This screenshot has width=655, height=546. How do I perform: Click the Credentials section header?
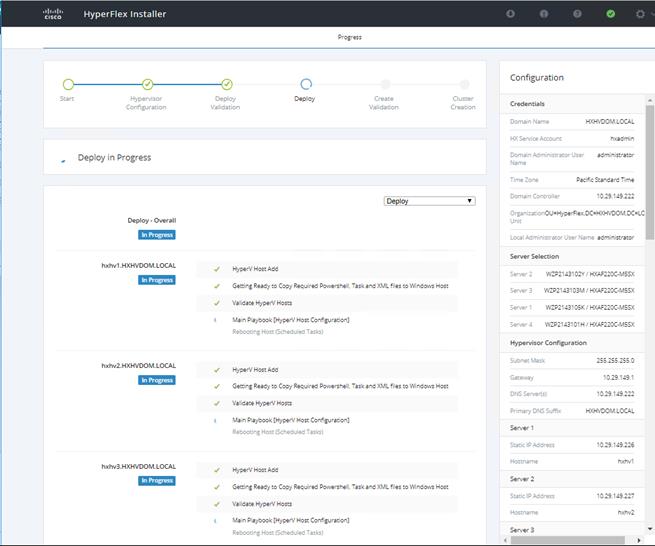point(527,104)
